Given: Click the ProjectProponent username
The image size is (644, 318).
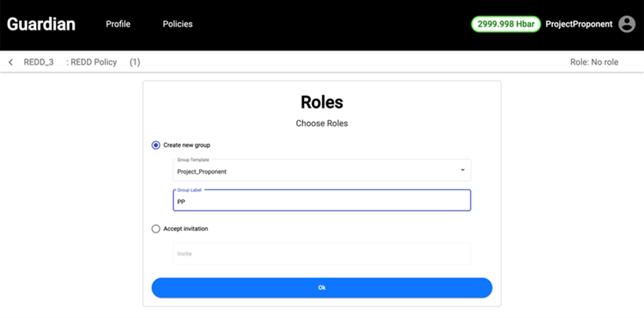Looking at the screenshot, I should point(579,24).
